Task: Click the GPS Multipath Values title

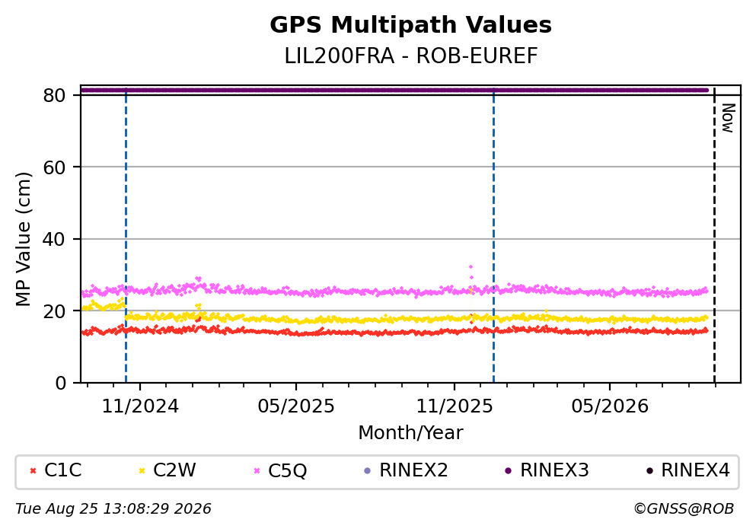Action: [x=411, y=24]
